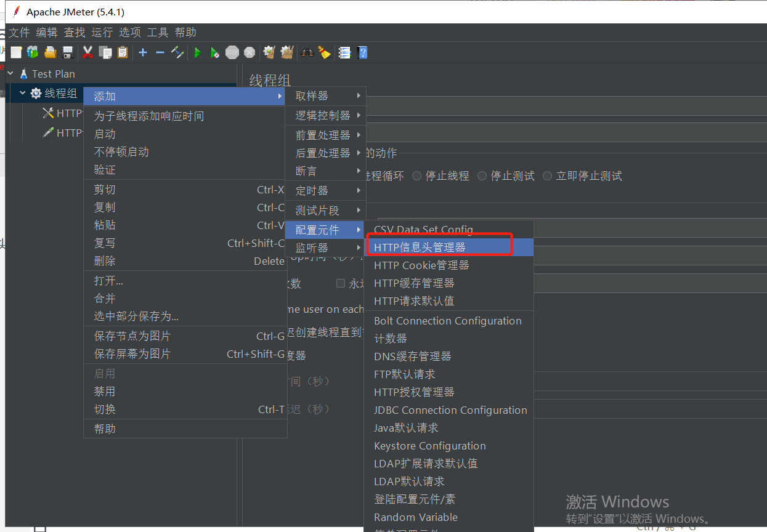Click Start no pauses icon

(x=214, y=53)
